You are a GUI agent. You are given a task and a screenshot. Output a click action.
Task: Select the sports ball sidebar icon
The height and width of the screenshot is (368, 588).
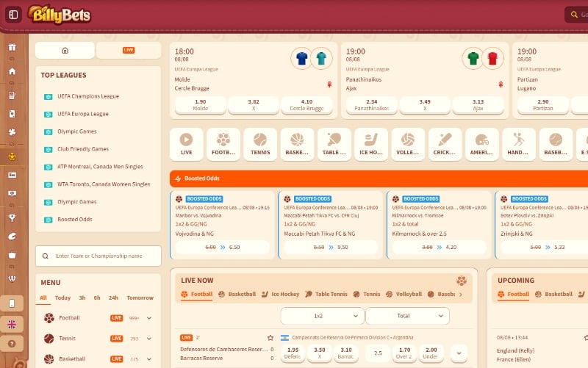coord(12,156)
